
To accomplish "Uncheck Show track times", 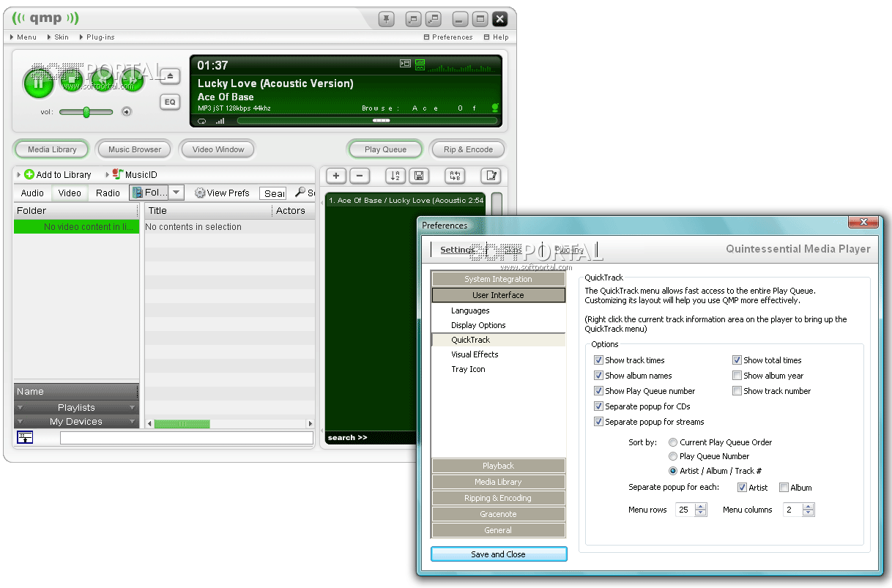I will click(598, 360).
